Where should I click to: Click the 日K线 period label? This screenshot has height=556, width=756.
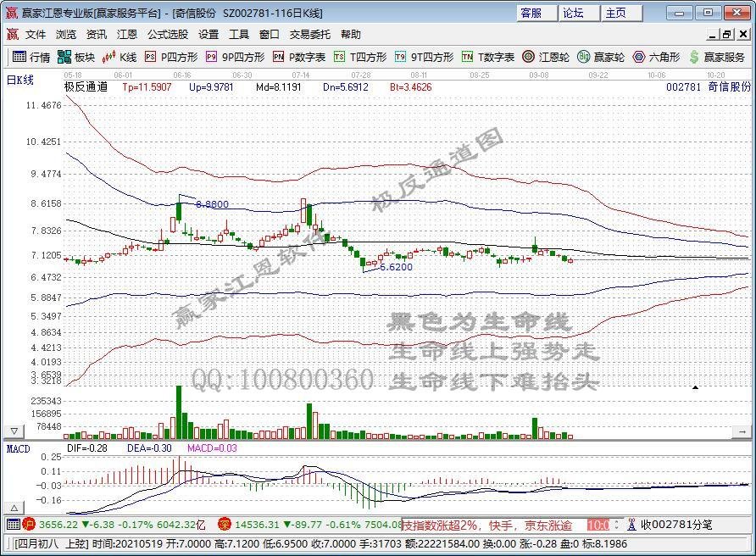[x=19, y=80]
